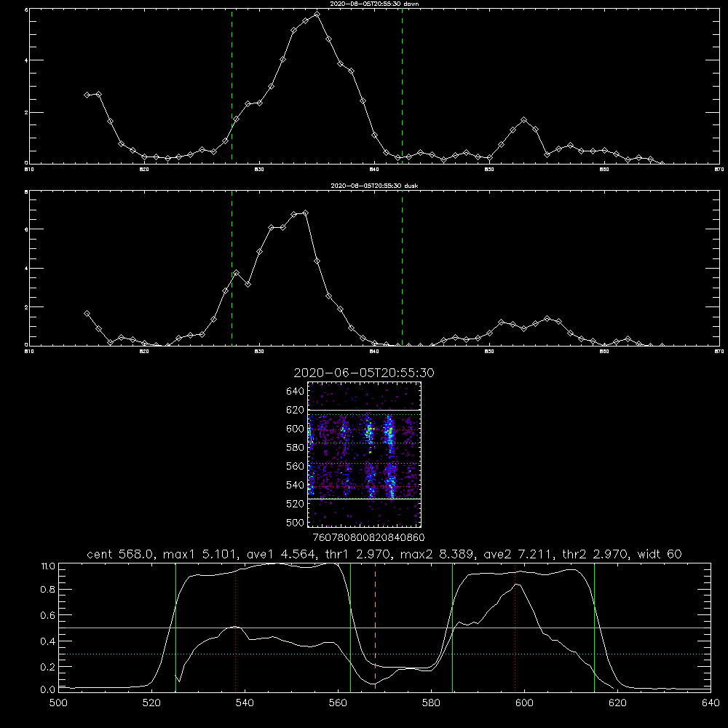Select the 'thr2 2.970' value

[x=596, y=554]
